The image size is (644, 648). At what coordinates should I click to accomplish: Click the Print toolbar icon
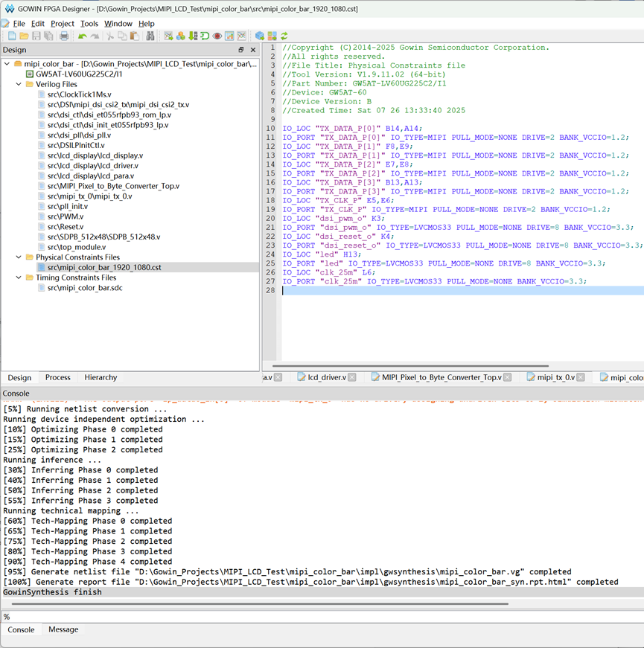(64, 36)
